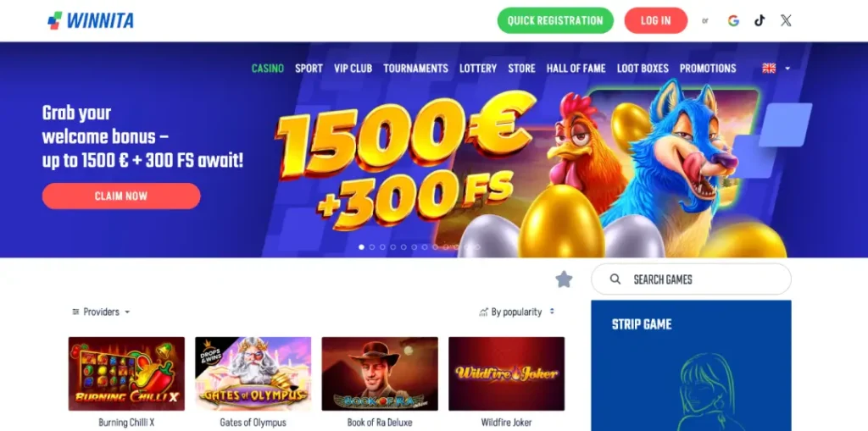868x431 pixels.
Task: Select the first carousel slide dot
Action: tap(361, 247)
